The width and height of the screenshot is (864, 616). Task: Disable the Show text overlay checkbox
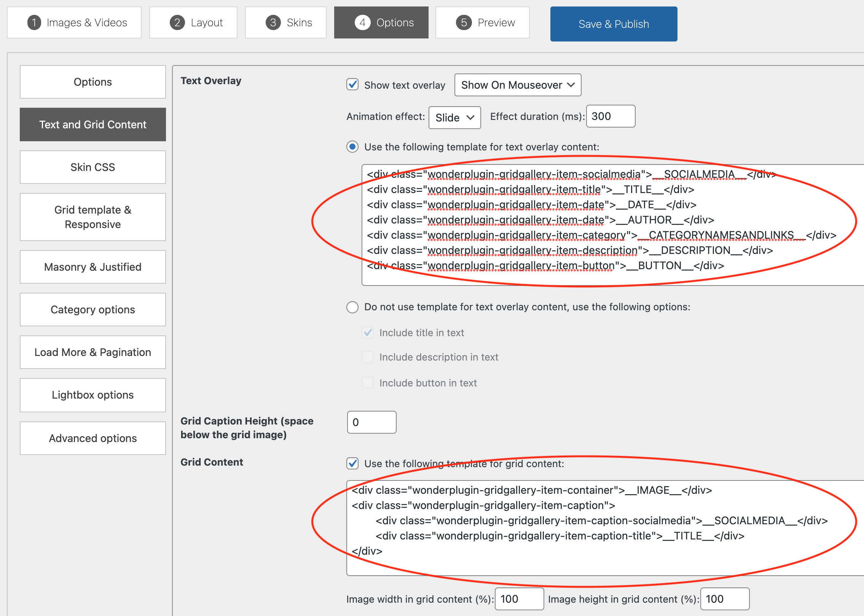(352, 85)
